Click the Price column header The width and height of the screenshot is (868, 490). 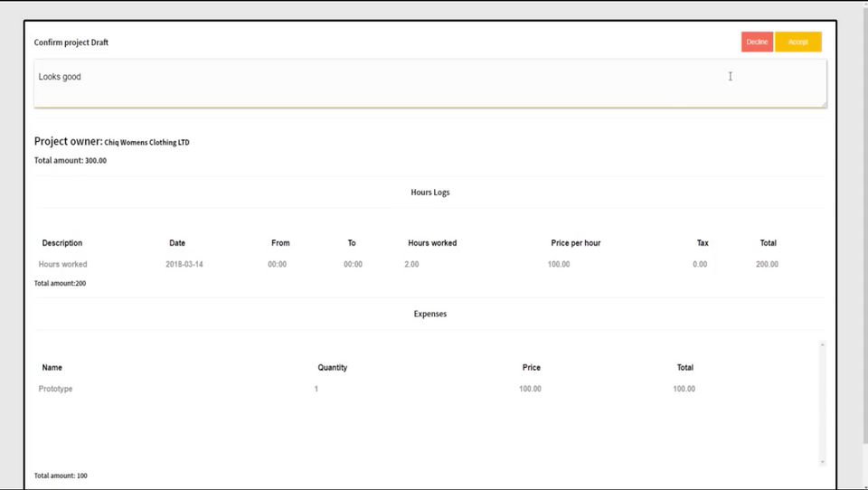click(531, 368)
